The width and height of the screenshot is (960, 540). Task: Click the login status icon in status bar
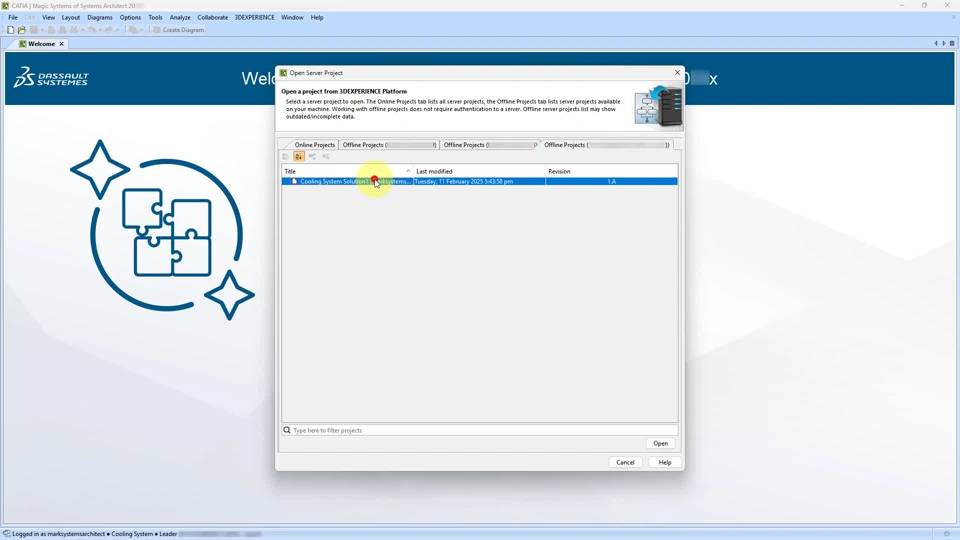pyautogui.click(x=6, y=533)
